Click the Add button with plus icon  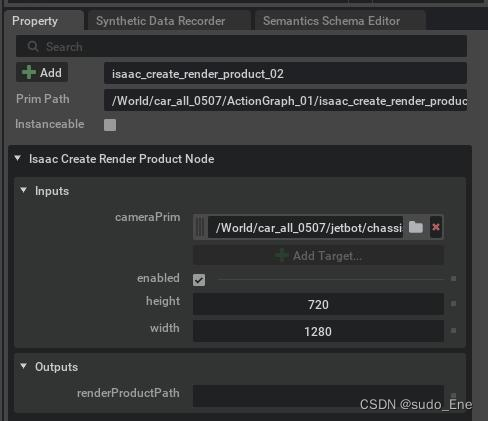point(42,72)
